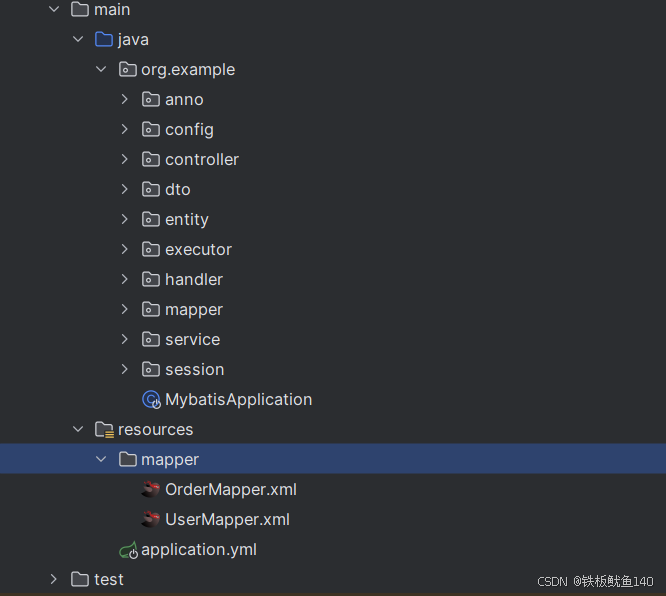Expand the mapper package chevron under org.example

click(x=124, y=309)
